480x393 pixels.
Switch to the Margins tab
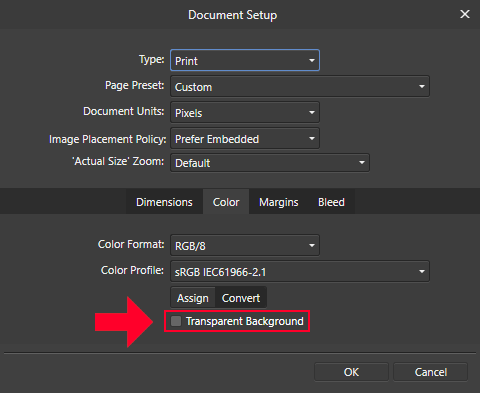click(279, 202)
